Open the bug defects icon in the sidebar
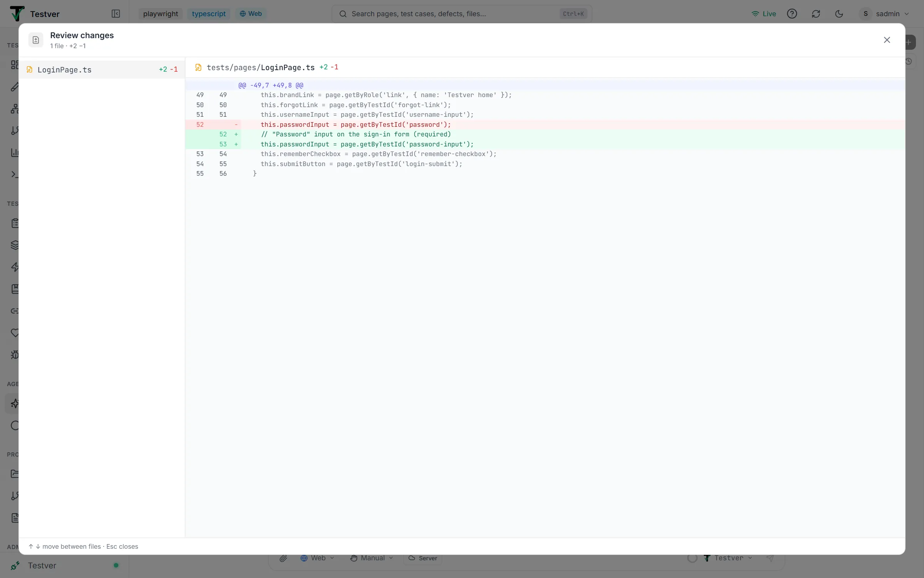 coord(15,355)
